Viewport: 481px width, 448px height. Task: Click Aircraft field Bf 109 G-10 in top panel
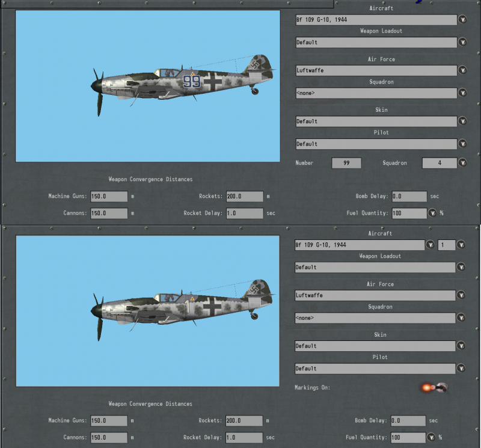376,20
